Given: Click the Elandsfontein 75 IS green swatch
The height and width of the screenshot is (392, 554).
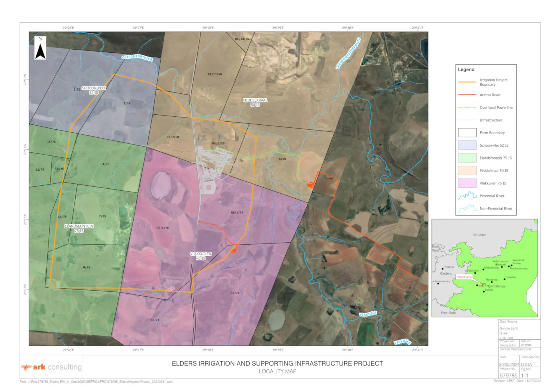Looking at the screenshot, I should tap(467, 158).
